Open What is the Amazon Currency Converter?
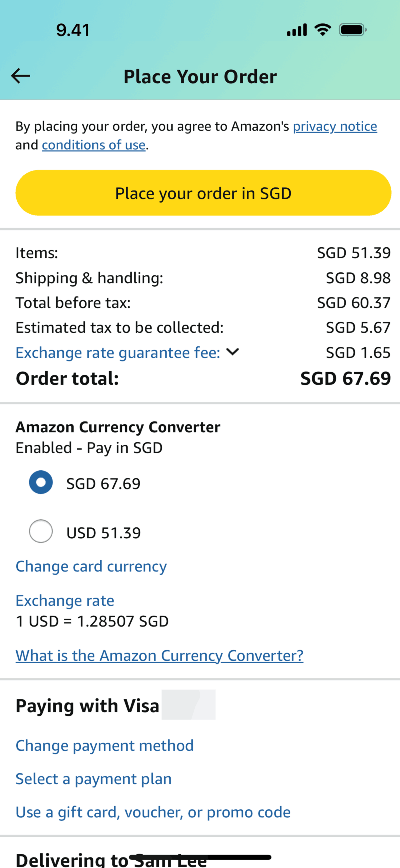This screenshot has width=400, height=868. click(x=159, y=655)
